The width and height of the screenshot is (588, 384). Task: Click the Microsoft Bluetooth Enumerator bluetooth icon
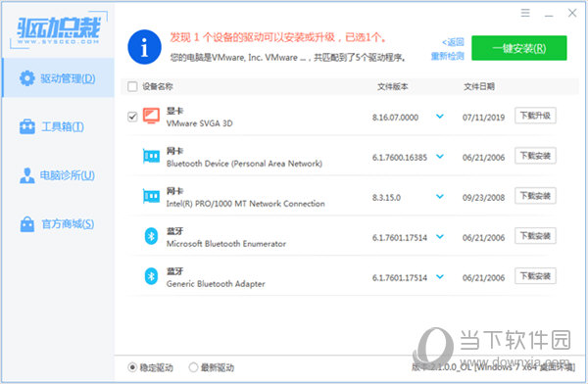[151, 236]
